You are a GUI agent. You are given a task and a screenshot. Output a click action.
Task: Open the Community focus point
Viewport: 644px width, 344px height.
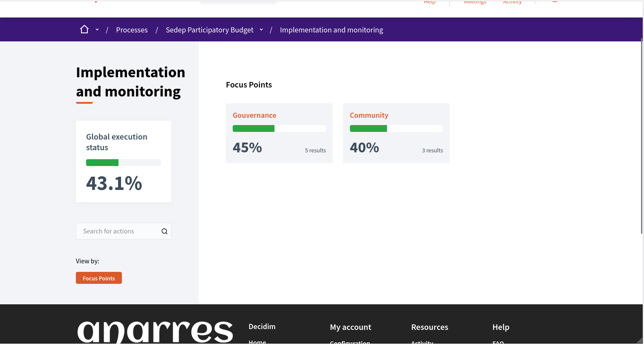tap(369, 115)
